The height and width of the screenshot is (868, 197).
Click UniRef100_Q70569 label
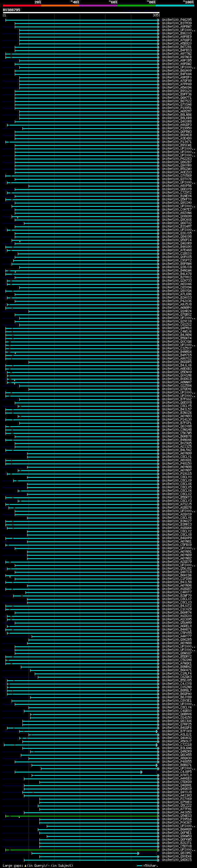tap(177, 176)
